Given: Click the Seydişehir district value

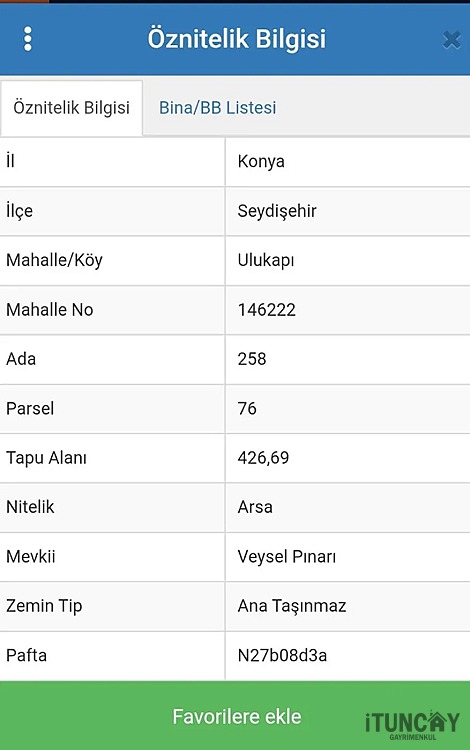Looking at the screenshot, I should [x=277, y=210].
